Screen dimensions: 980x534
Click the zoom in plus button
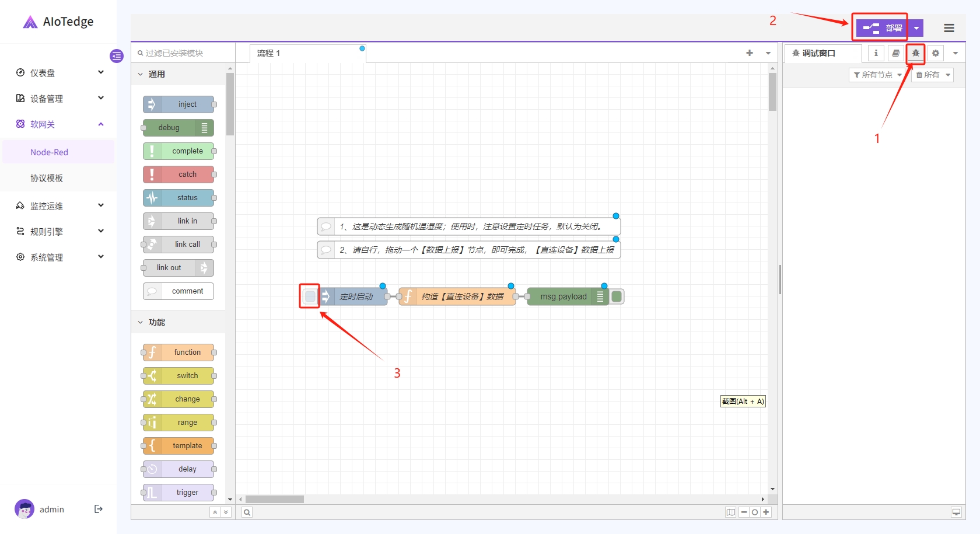click(x=766, y=512)
